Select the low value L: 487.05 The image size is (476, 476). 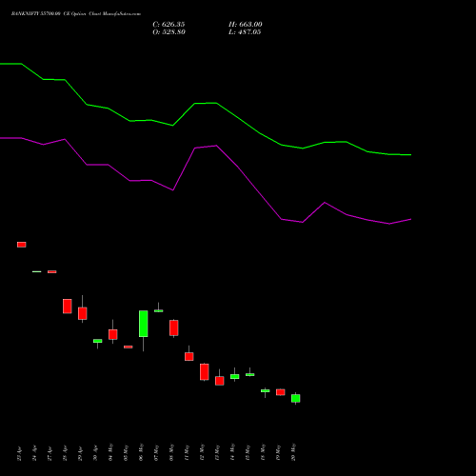pyautogui.click(x=245, y=32)
